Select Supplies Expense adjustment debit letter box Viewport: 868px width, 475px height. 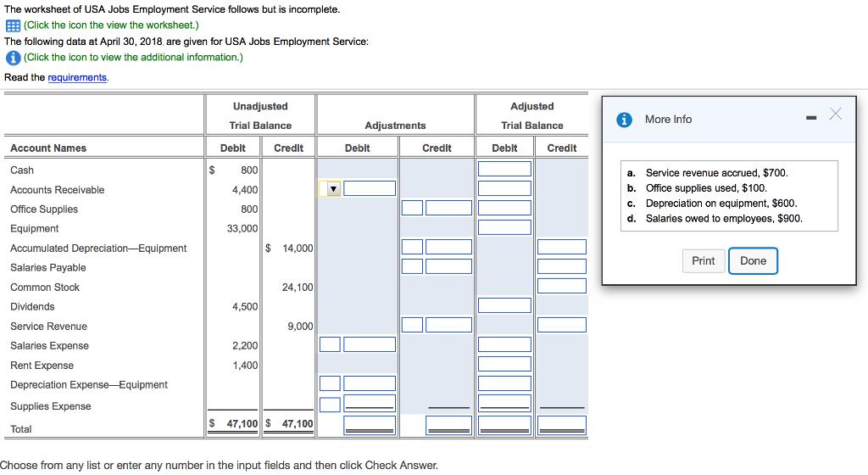coord(330,405)
